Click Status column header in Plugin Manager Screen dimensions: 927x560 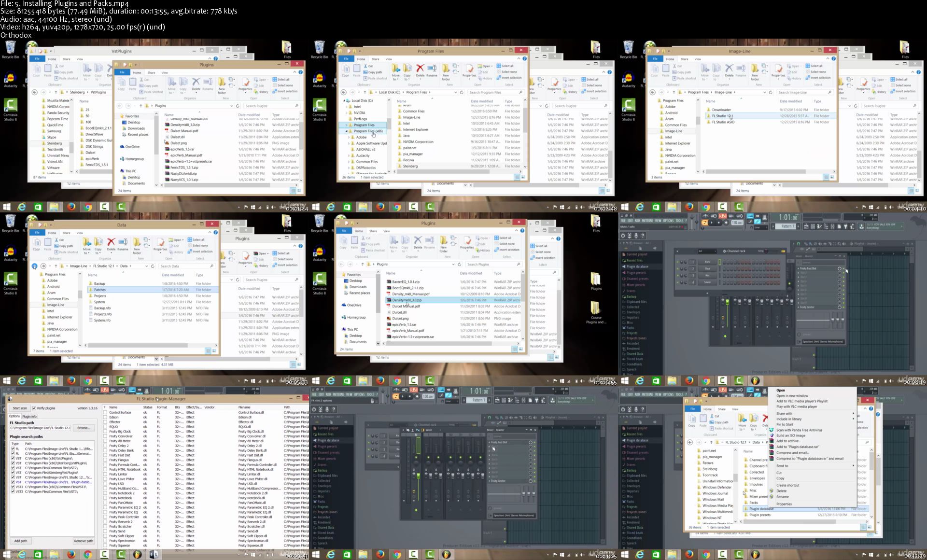click(x=147, y=407)
